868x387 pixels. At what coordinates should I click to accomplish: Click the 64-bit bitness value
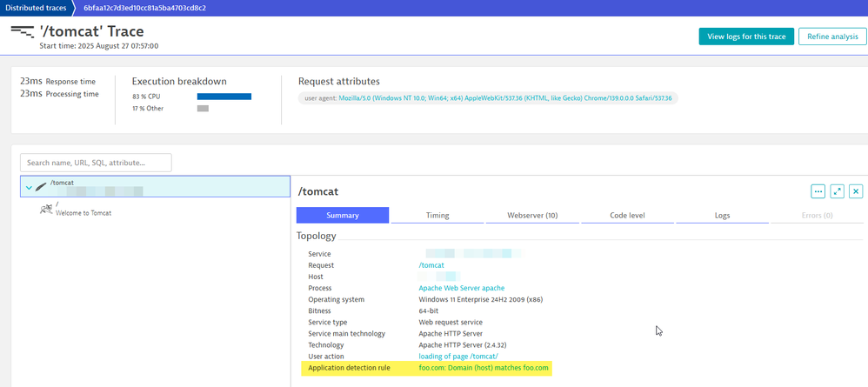click(x=429, y=310)
